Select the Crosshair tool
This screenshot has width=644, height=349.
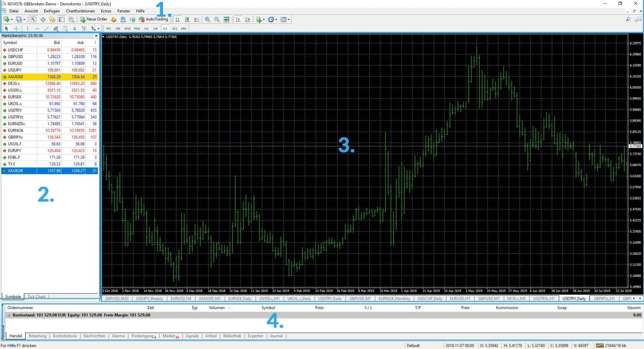[x=16, y=28]
